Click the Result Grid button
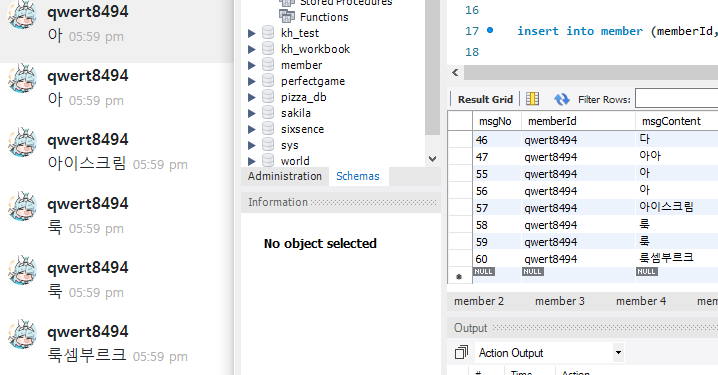The height and width of the screenshot is (375, 718). 485,99
